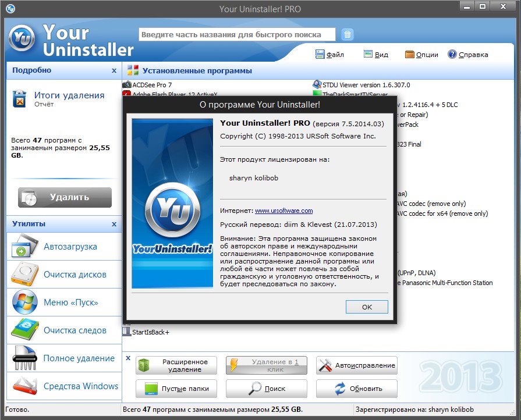This screenshot has width=521, height=420.
Task: Open the Вид menu
Action: click(376, 55)
